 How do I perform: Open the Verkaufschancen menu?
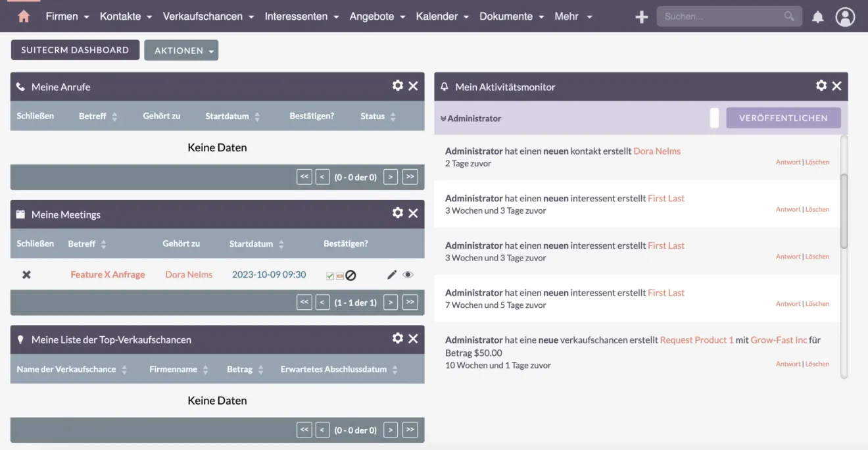coord(204,16)
